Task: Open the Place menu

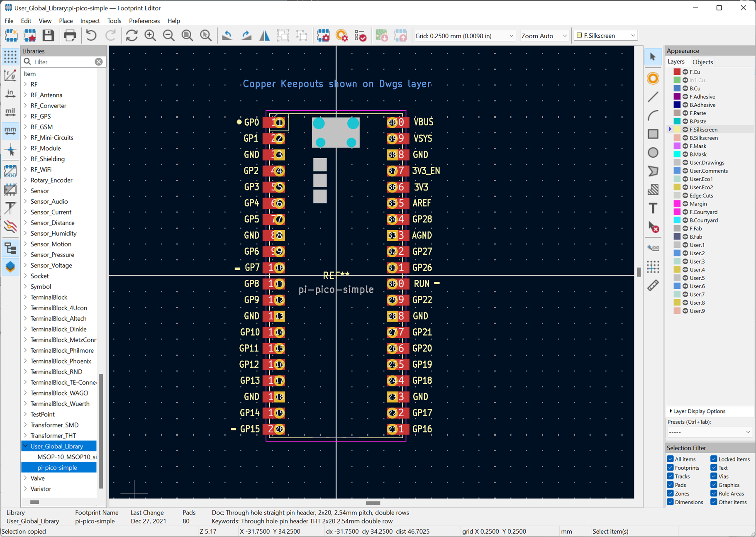Action: tap(66, 21)
